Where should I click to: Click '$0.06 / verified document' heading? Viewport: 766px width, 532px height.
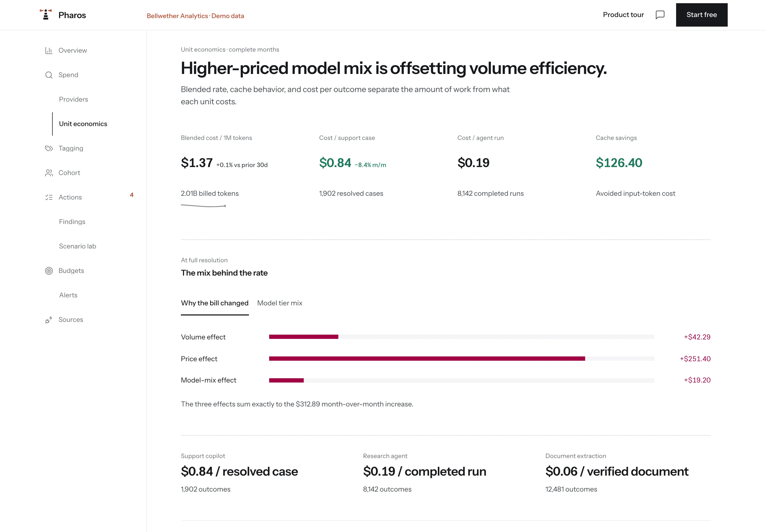[x=617, y=471]
